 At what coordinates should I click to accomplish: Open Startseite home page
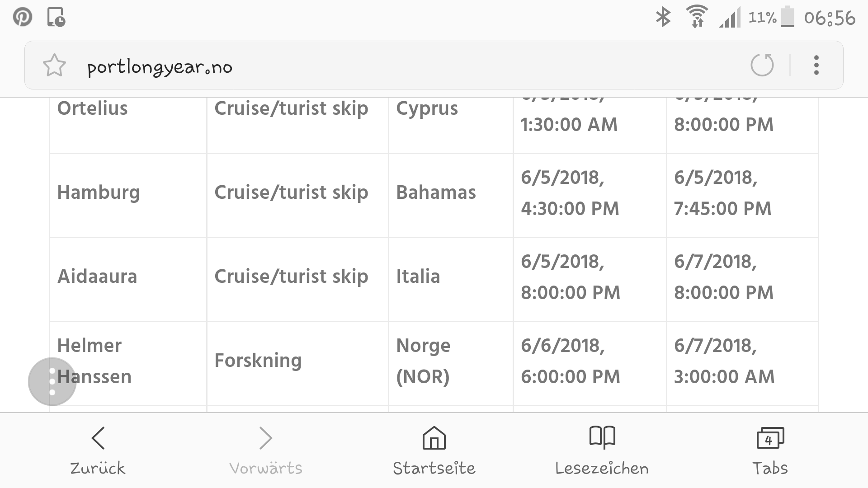tap(434, 450)
